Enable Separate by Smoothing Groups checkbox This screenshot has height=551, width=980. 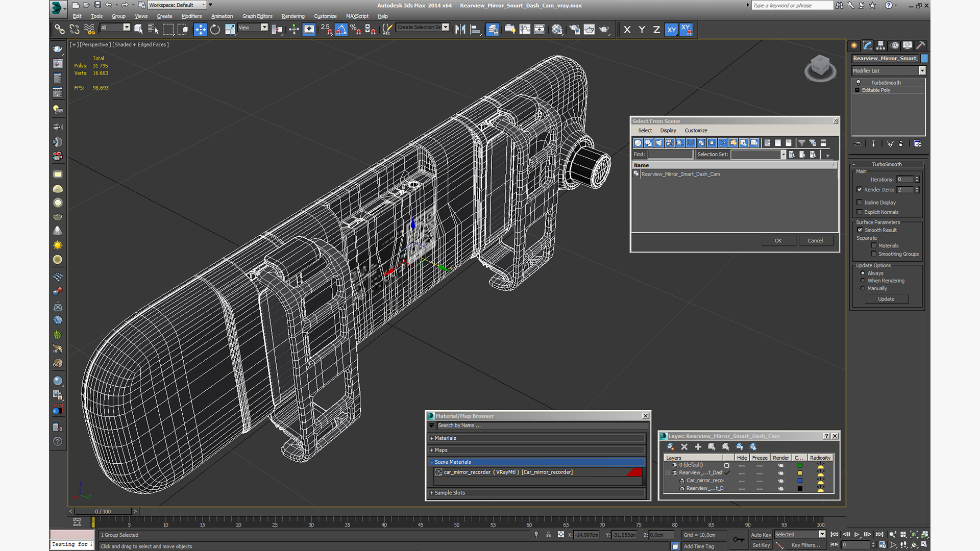point(874,254)
